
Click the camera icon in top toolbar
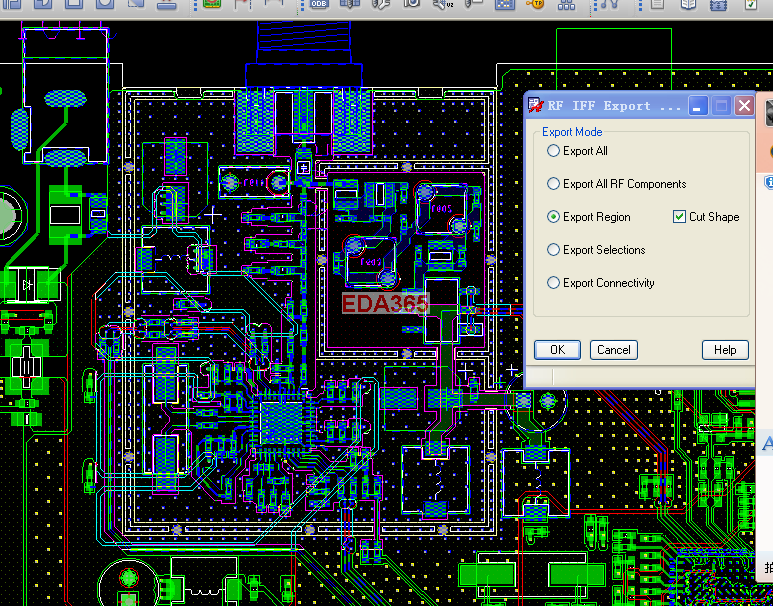[x=411, y=4]
